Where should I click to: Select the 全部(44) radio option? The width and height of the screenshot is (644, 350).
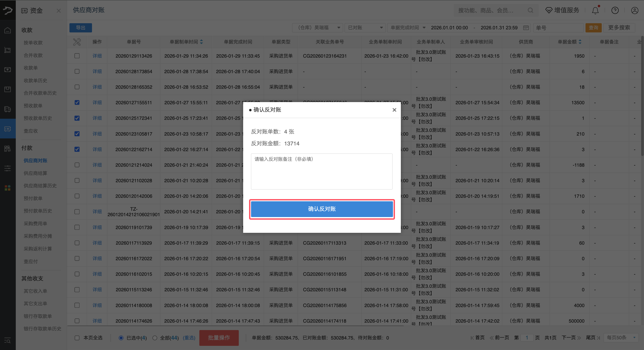(155, 338)
